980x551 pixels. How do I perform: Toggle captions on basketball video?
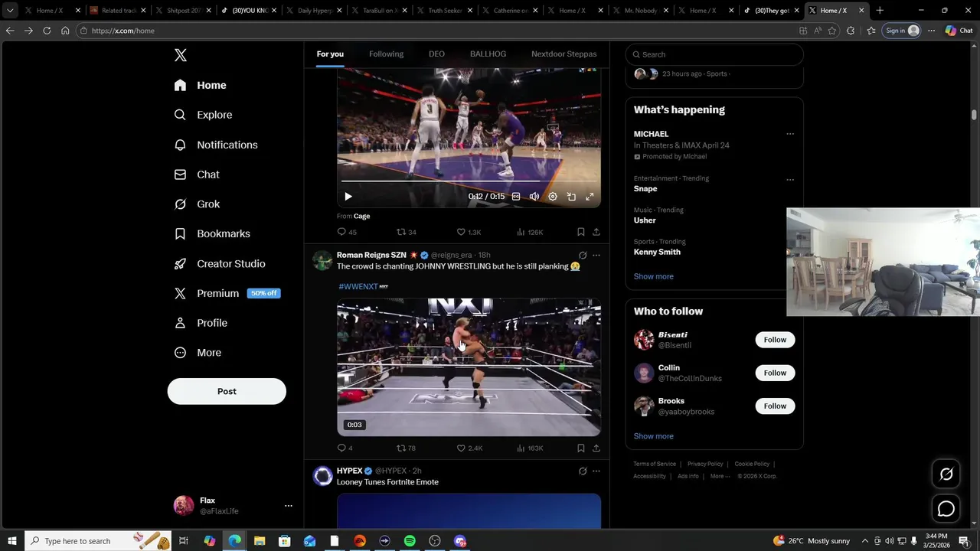516,197
